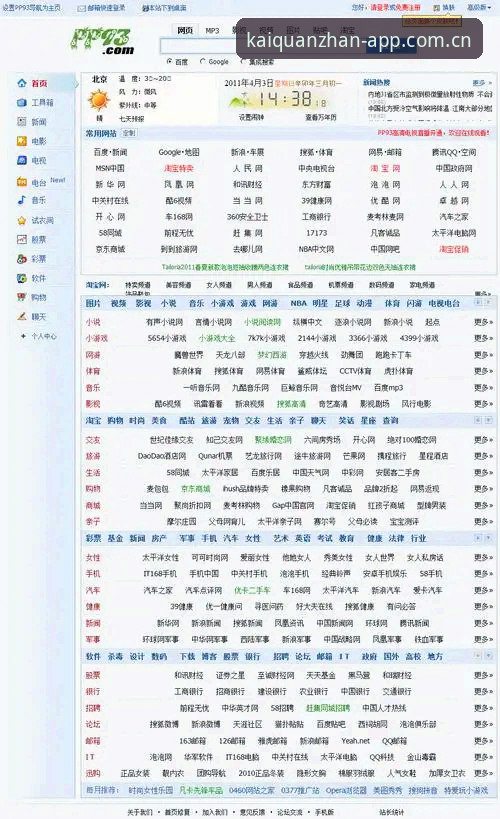The height and width of the screenshot is (819, 500).
Task: Open the 工具箱 toolbox sidebar icon
Action: (x=22, y=102)
